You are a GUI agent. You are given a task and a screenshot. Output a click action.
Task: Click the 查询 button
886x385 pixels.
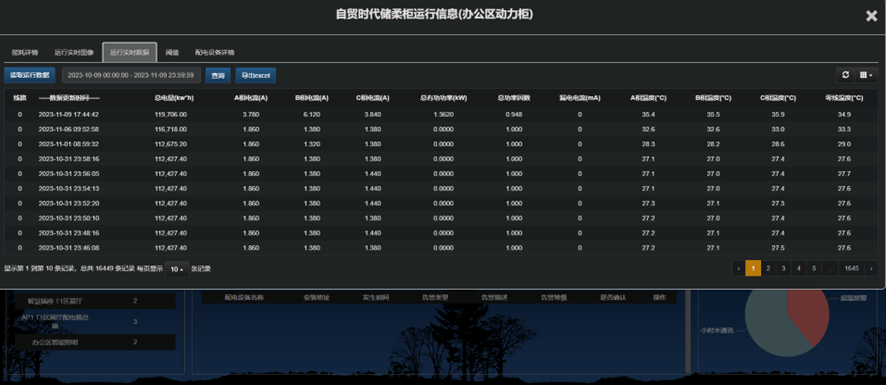pyautogui.click(x=218, y=75)
